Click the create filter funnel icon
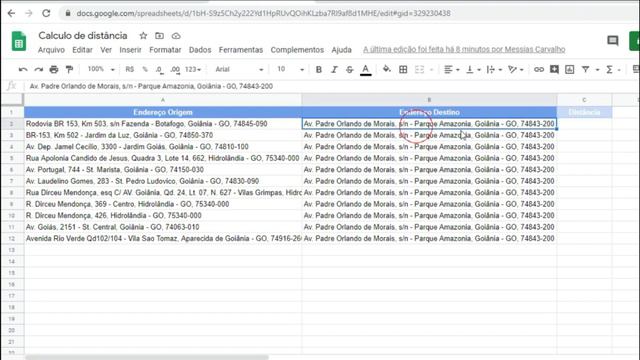 (x=585, y=69)
